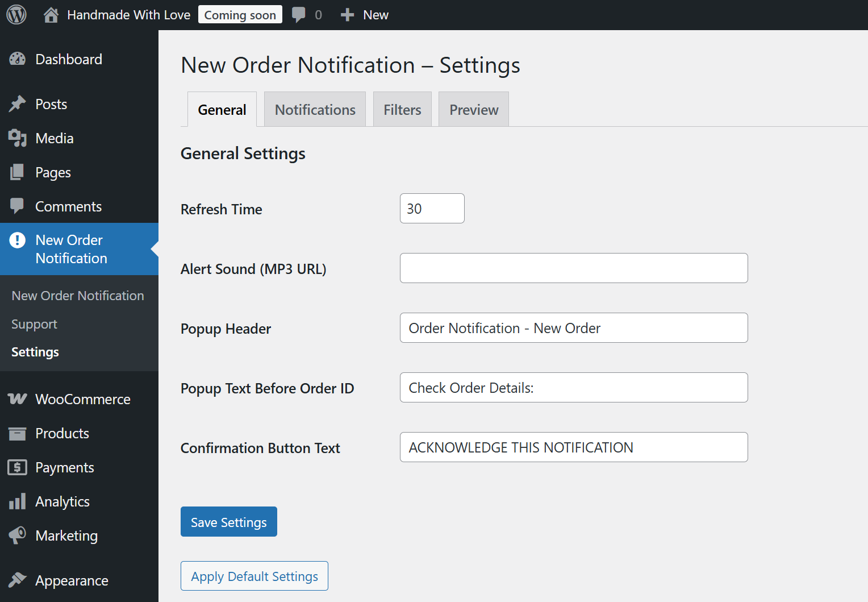The width and height of the screenshot is (868, 602).
Task: Click the Coming soon badge
Action: click(240, 14)
